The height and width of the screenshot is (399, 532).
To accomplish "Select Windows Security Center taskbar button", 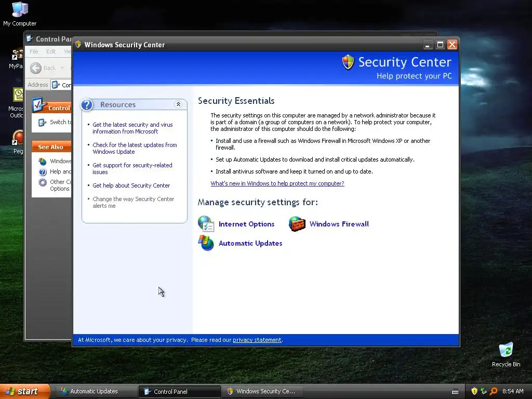I will [262, 391].
